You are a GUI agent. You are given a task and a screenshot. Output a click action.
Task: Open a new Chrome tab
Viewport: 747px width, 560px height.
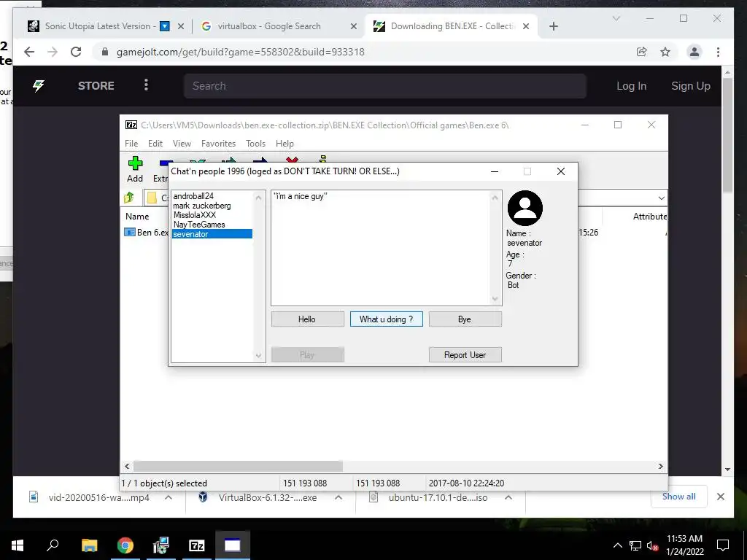[x=553, y=26]
